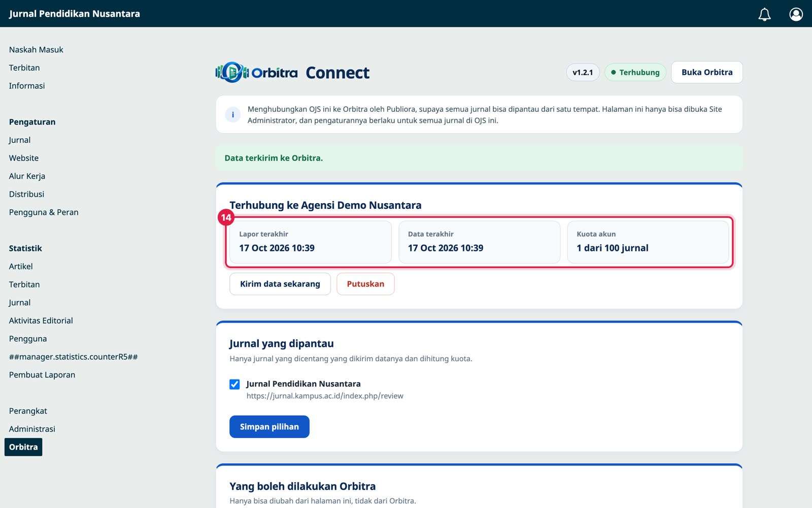Click the 'Jurnal yang dipantau' heading
812x508 pixels.
tap(282, 343)
